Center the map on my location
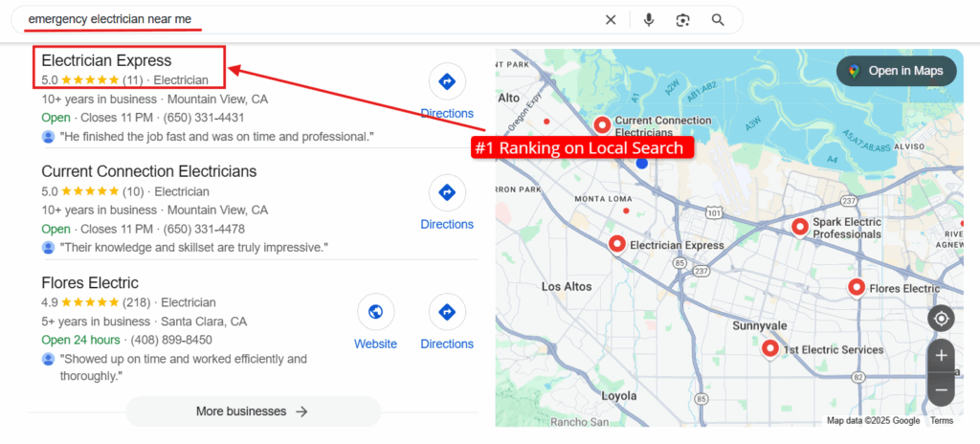 [941, 319]
